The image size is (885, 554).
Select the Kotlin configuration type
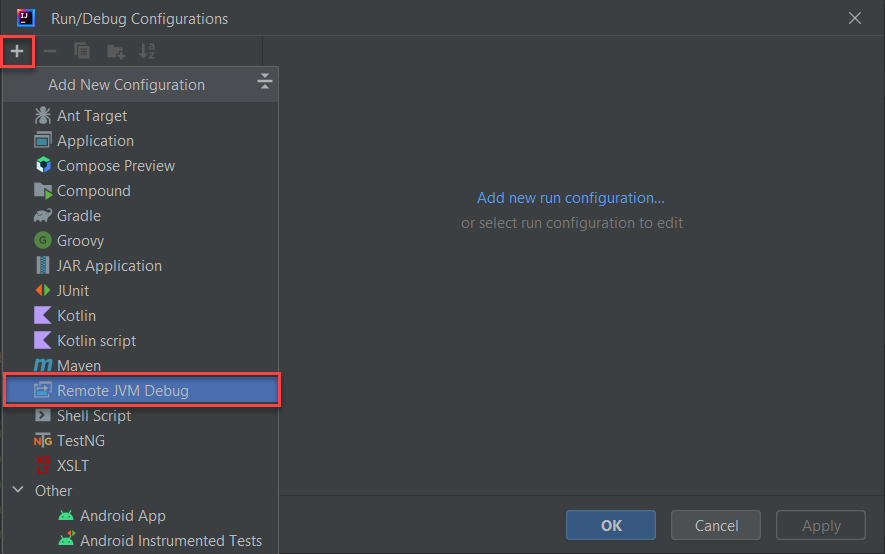(141, 315)
